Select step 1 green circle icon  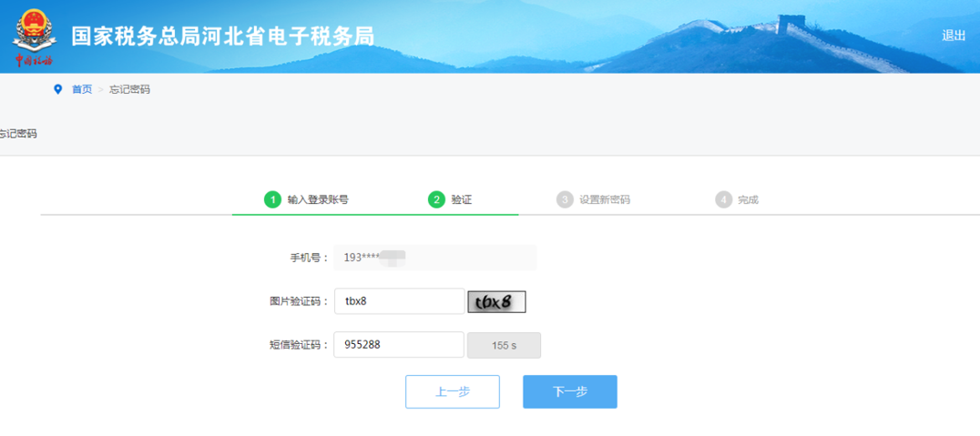[272, 200]
